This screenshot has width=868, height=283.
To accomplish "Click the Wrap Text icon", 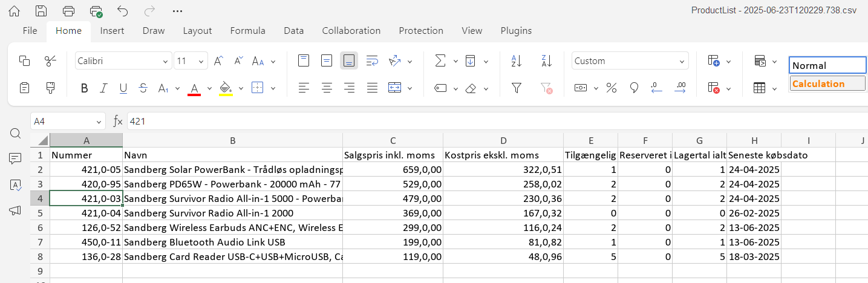I will pos(373,60).
